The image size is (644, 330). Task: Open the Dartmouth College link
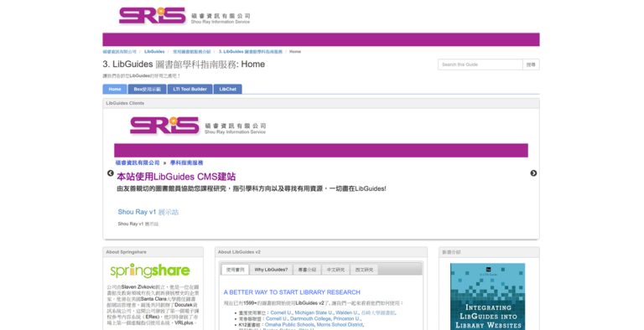pyautogui.click(x=310, y=318)
